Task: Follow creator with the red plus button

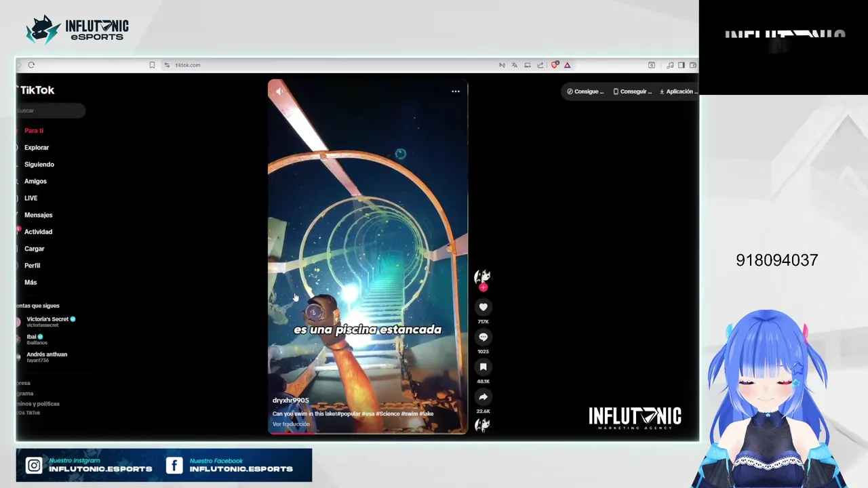Action: [x=483, y=287]
